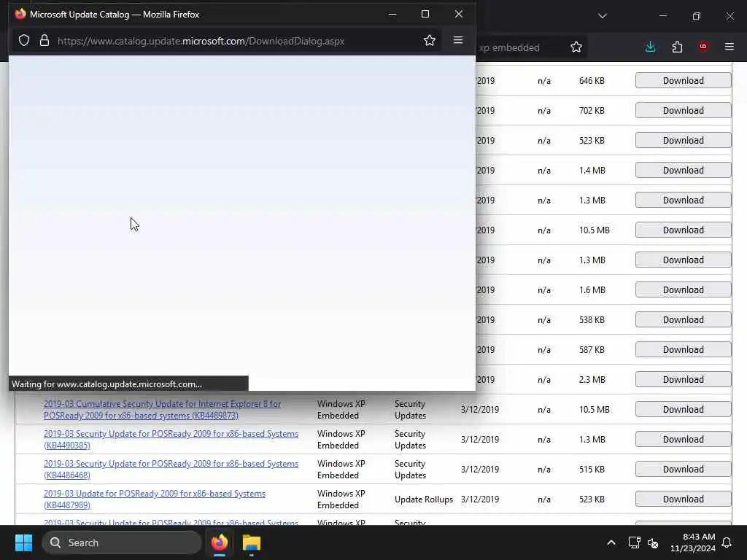Download the KB4490385 update
This screenshot has height=560, width=747.
[683, 440]
